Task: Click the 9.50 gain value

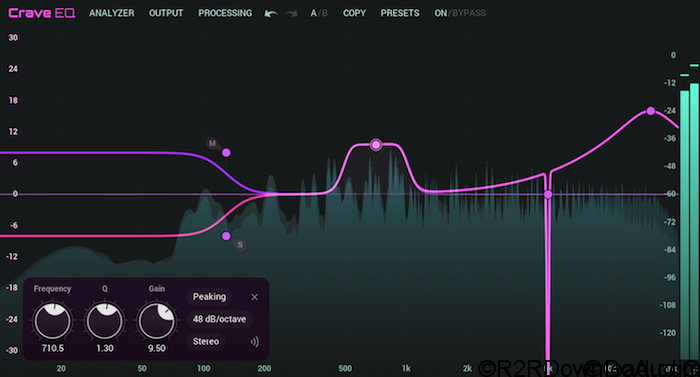Action: 157,348
